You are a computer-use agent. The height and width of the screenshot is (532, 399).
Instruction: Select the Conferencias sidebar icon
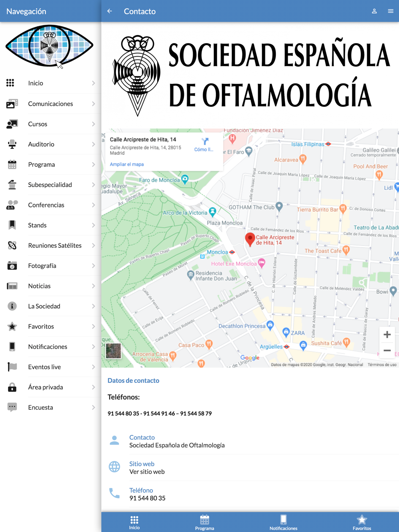click(x=12, y=205)
